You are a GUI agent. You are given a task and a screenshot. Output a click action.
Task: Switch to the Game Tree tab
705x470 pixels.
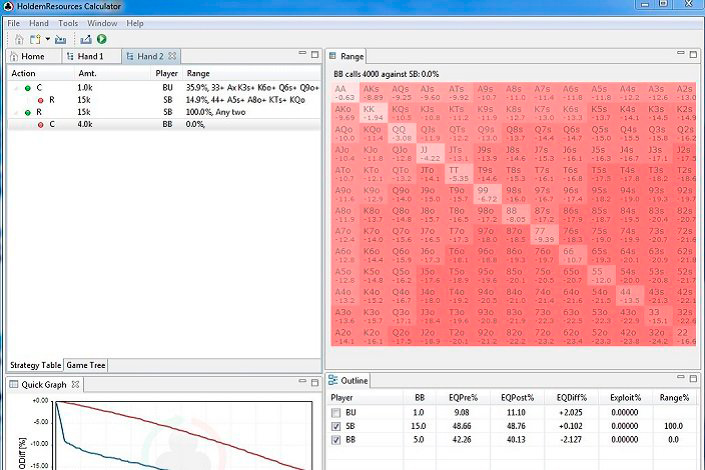[x=86, y=366]
